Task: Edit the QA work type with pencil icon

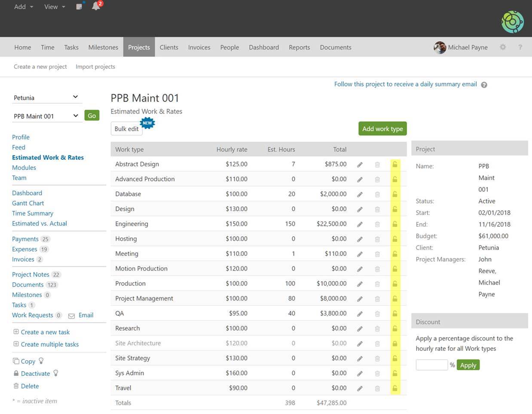Action: click(x=360, y=314)
